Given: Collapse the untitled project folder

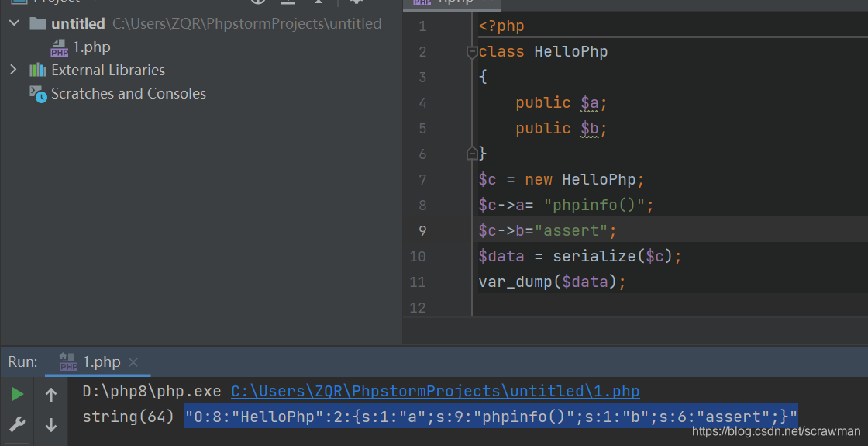Looking at the screenshot, I should coord(15,23).
